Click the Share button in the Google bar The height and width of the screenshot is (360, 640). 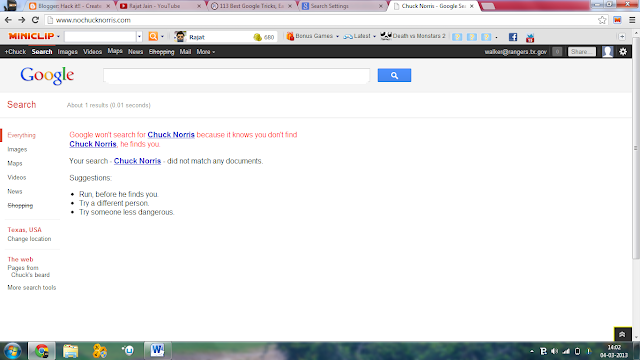(582, 51)
